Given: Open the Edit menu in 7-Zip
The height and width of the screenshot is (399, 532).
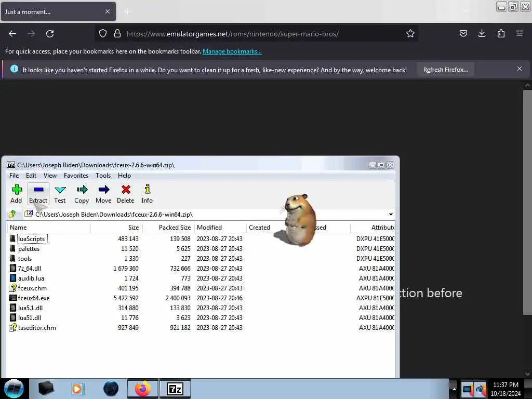Looking at the screenshot, I should coord(31,176).
